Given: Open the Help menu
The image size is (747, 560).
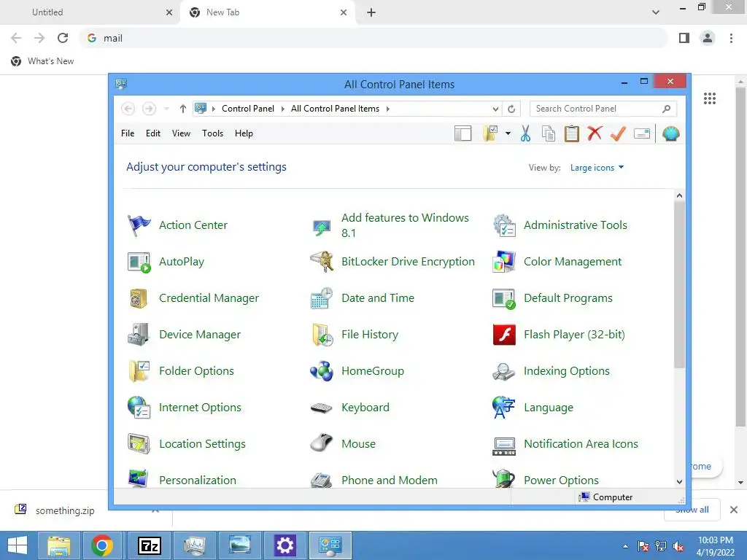Looking at the screenshot, I should point(244,134).
